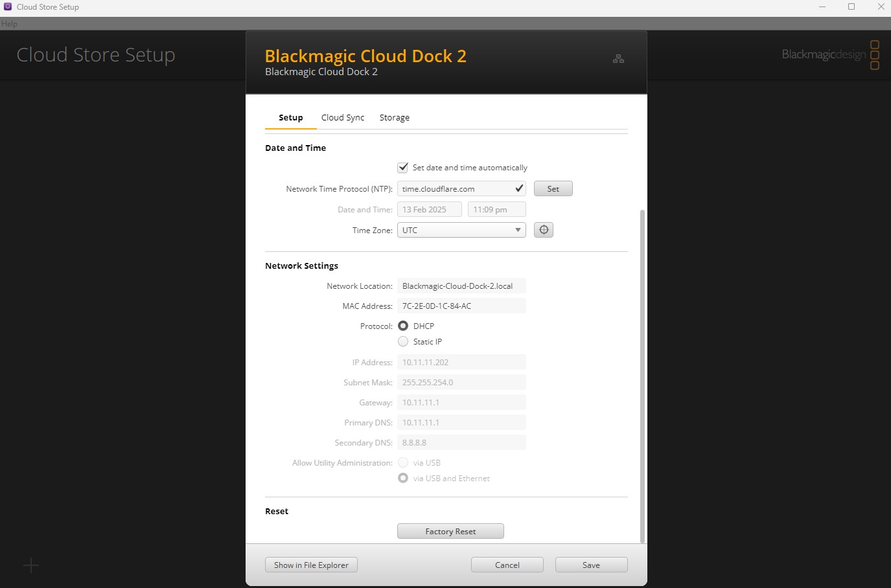Viewport: 891px width, 588px height.
Task: Select via USB administration option
Action: click(x=403, y=462)
